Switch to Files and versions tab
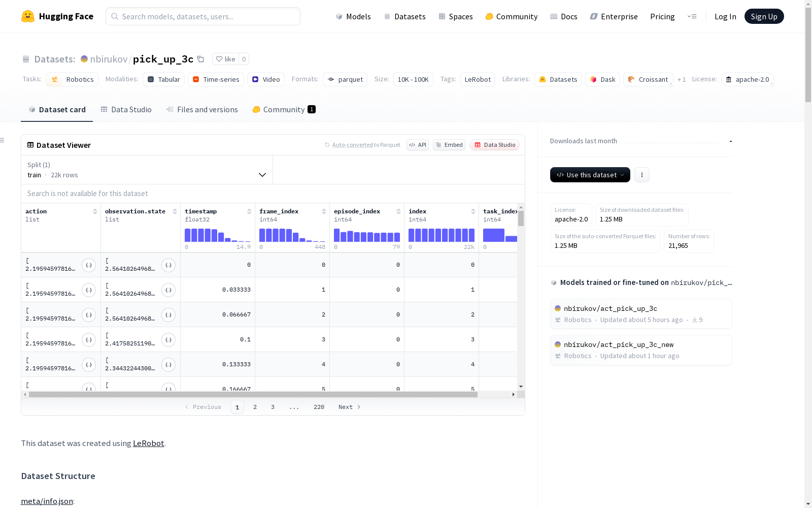This screenshot has height=508, width=812. 202,110
